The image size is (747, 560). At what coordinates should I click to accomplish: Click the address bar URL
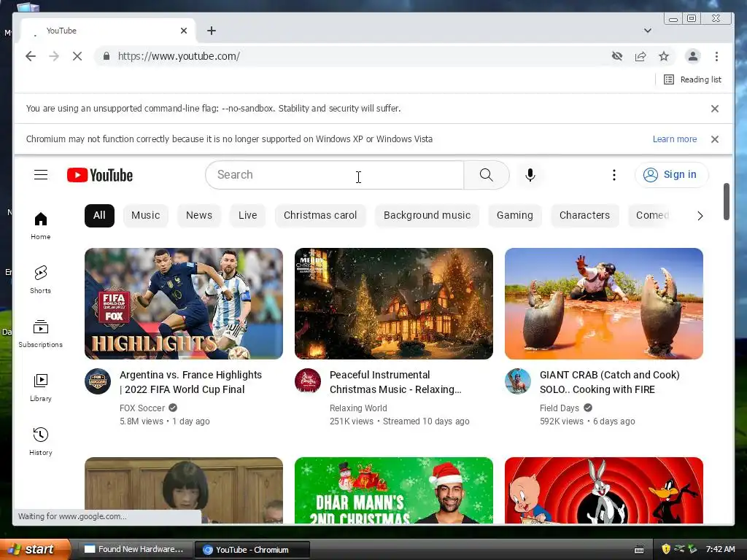pyautogui.click(x=179, y=56)
